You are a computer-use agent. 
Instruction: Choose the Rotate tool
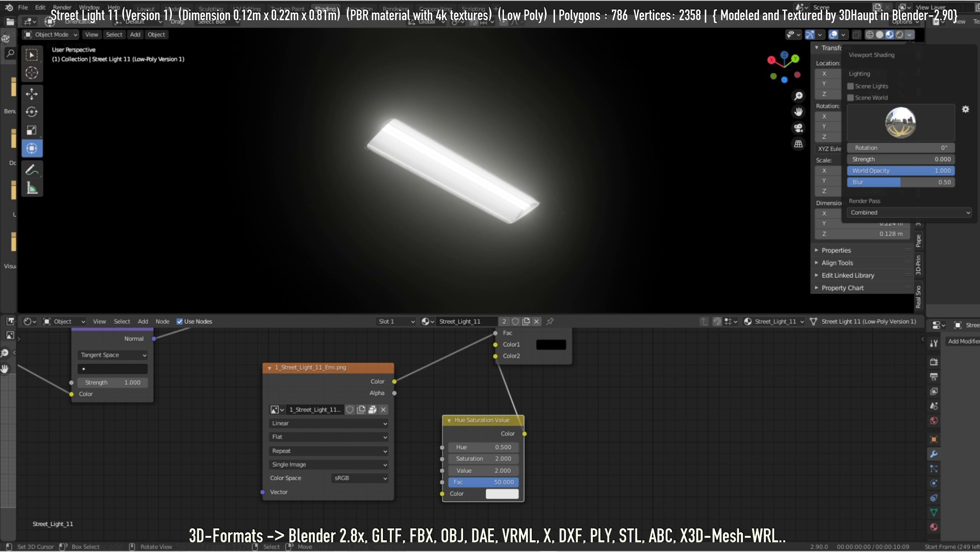coord(32,112)
